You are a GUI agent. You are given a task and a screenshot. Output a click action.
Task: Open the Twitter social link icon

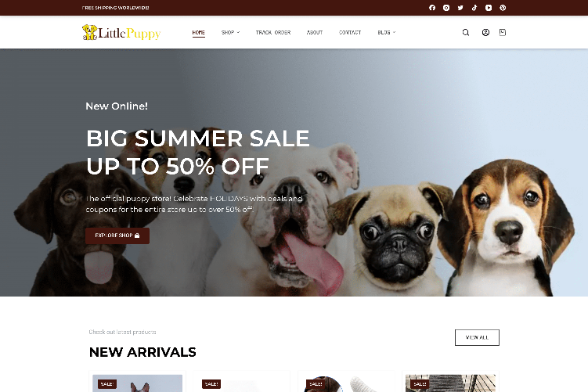[x=460, y=8]
